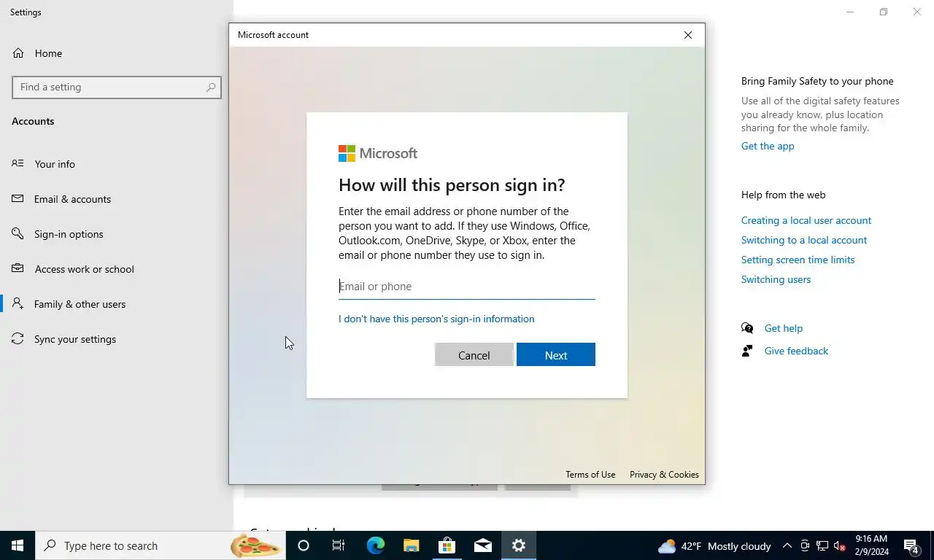Open the weather widget on taskbar
The image size is (934, 560).
(x=714, y=545)
